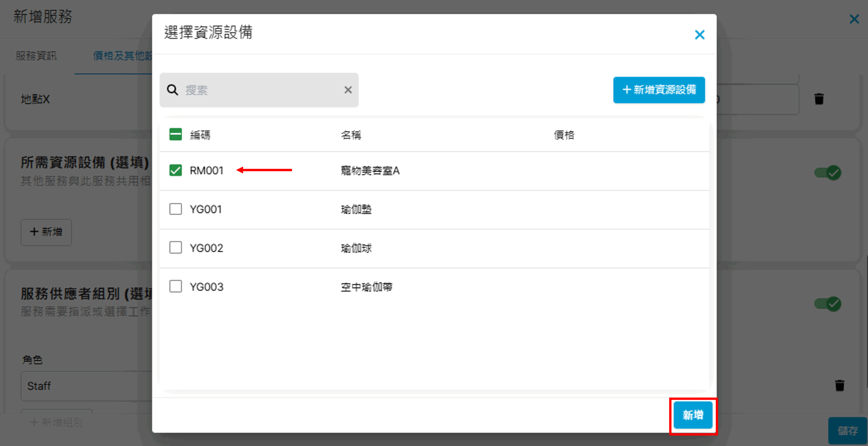
Task: Uncheck the RM001 checkbox
Action: (176, 170)
